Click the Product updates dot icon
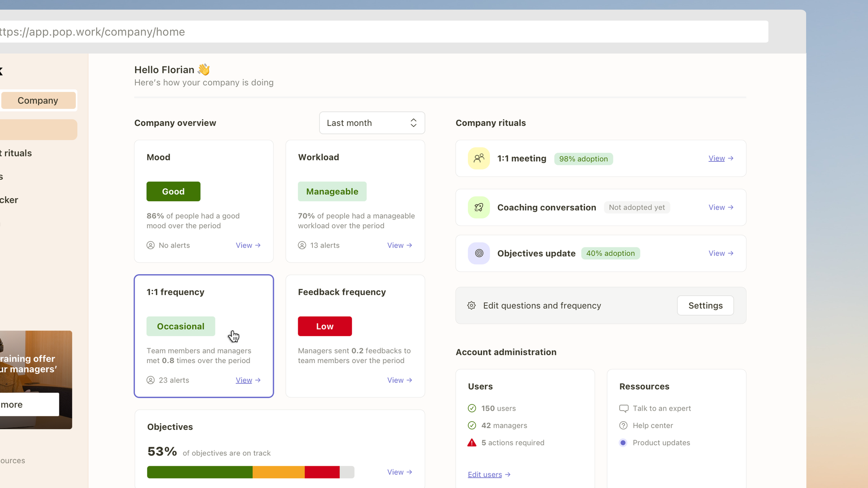Viewport: 868px width, 488px height. pos(624,442)
